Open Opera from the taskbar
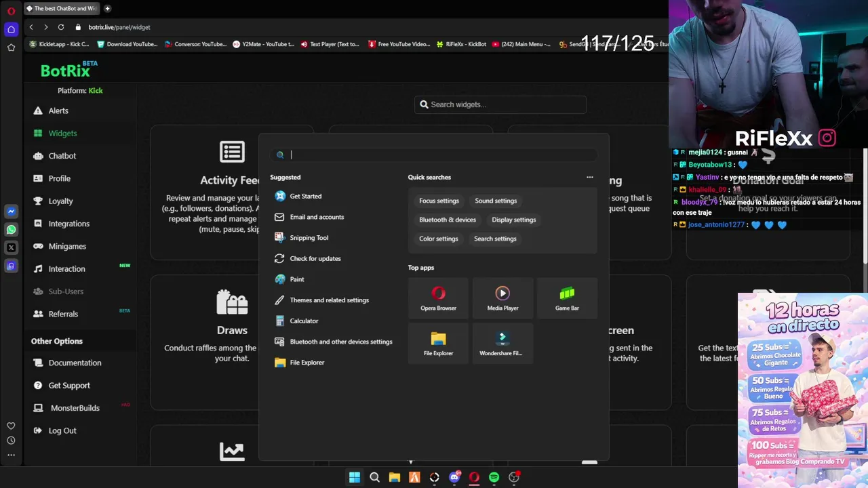 click(474, 478)
